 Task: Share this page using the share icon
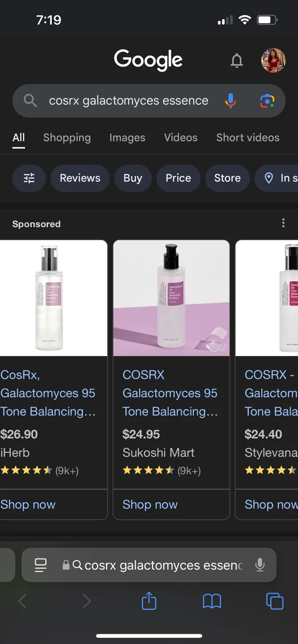point(149,601)
